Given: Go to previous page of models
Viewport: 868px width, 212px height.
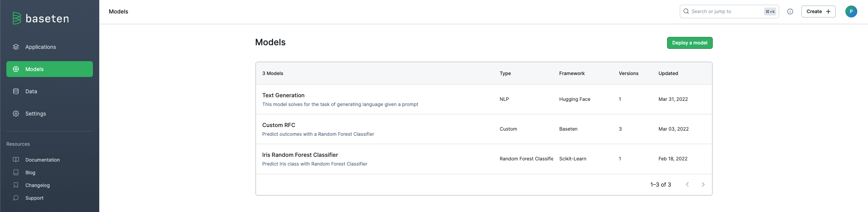Looking at the screenshot, I should 687,185.
